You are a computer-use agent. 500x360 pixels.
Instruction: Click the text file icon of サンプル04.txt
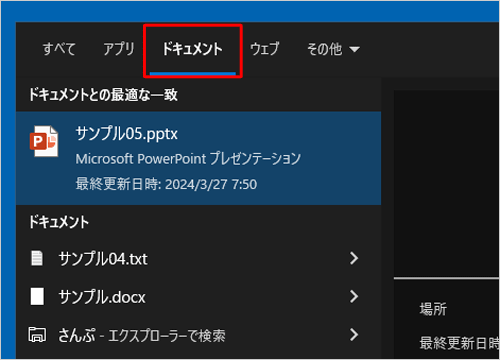pos(37,258)
